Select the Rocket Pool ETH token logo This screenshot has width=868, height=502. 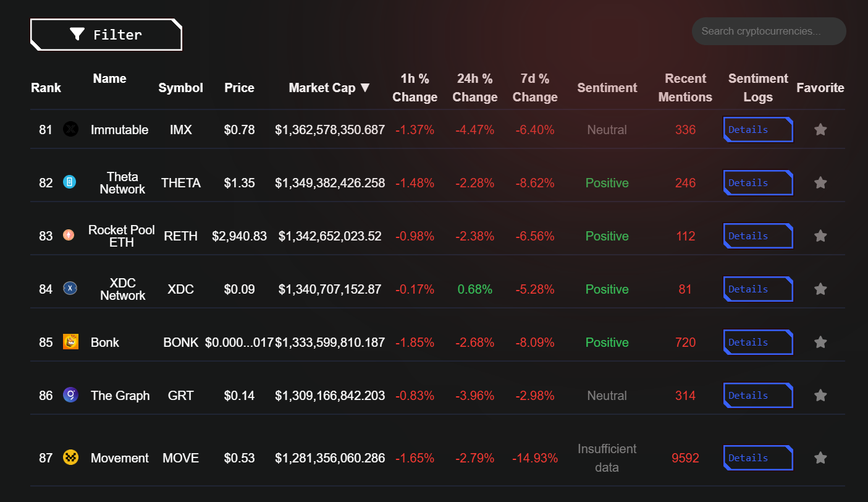[70, 236]
